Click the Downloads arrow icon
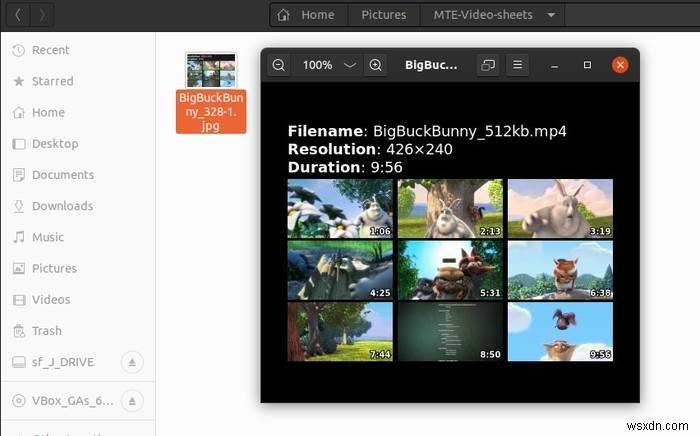Screen dimensions: 700x436 (19, 206)
